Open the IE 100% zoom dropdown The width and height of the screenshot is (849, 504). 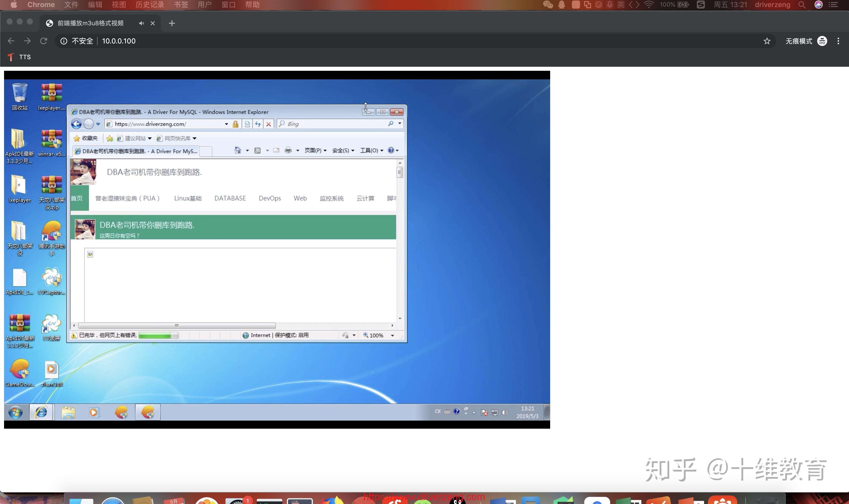click(392, 336)
